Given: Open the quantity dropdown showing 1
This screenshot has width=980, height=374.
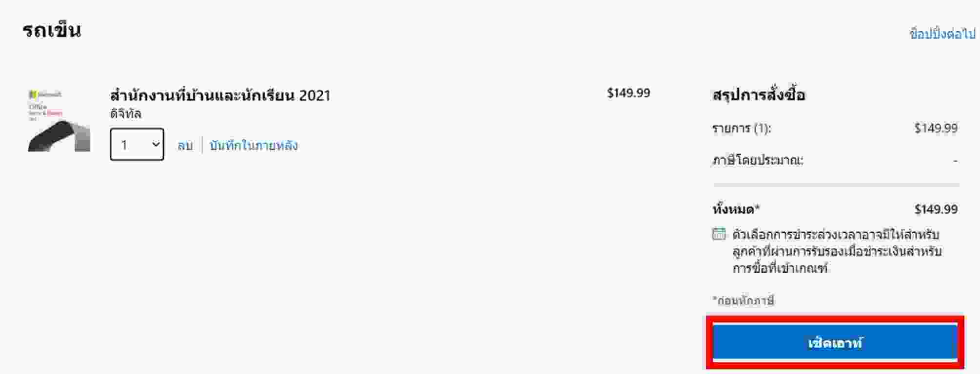Looking at the screenshot, I should click(137, 144).
